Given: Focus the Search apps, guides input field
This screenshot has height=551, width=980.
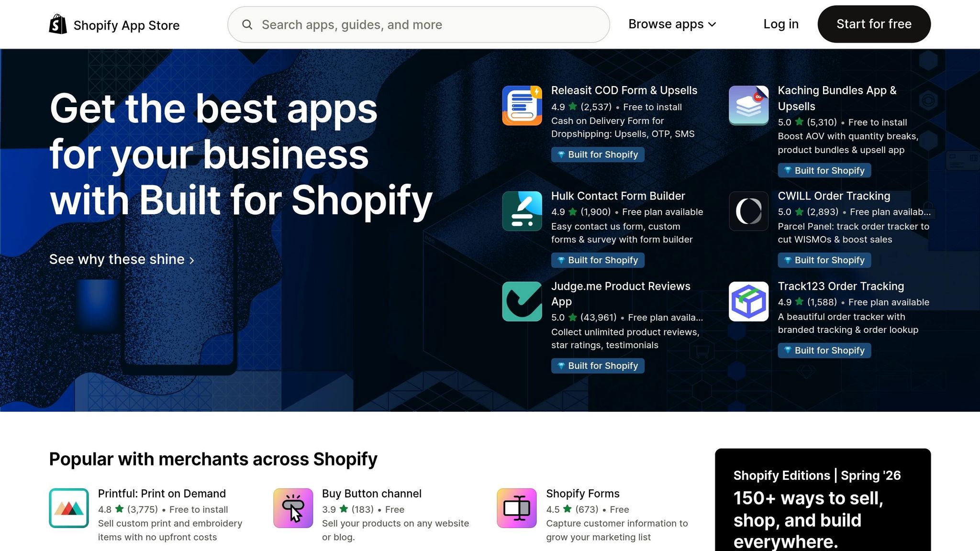Looking at the screenshot, I should (419, 24).
